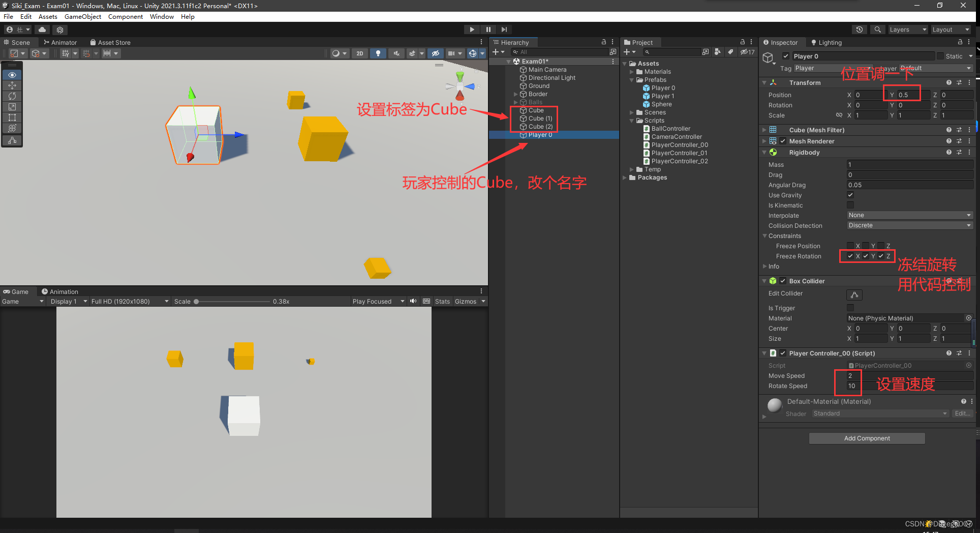Screen dimensions: 980x533
Task: Select Cube (1) in Hierarchy
Action: point(540,119)
